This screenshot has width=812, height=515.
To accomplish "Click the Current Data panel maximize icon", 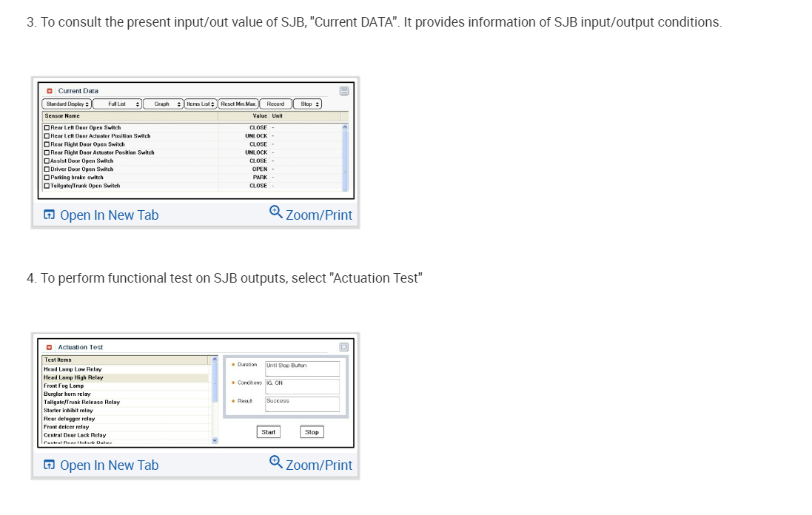I will click(x=344, y=91).
